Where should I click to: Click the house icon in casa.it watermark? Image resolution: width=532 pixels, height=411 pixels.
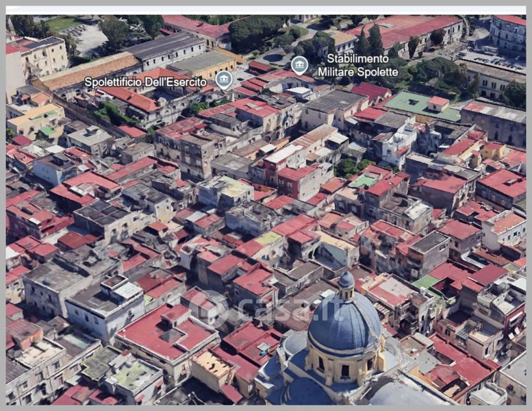[208, 307]
